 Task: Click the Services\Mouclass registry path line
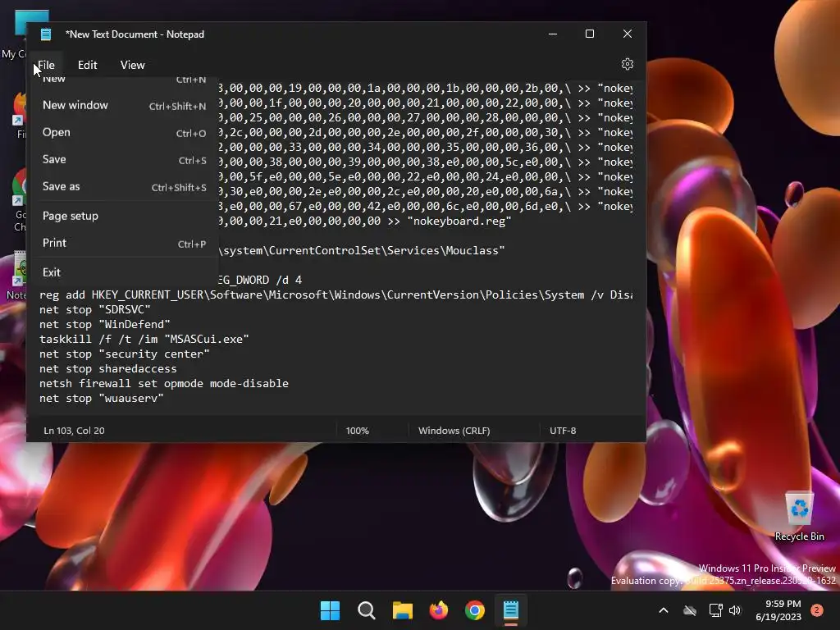coord(362,251)
